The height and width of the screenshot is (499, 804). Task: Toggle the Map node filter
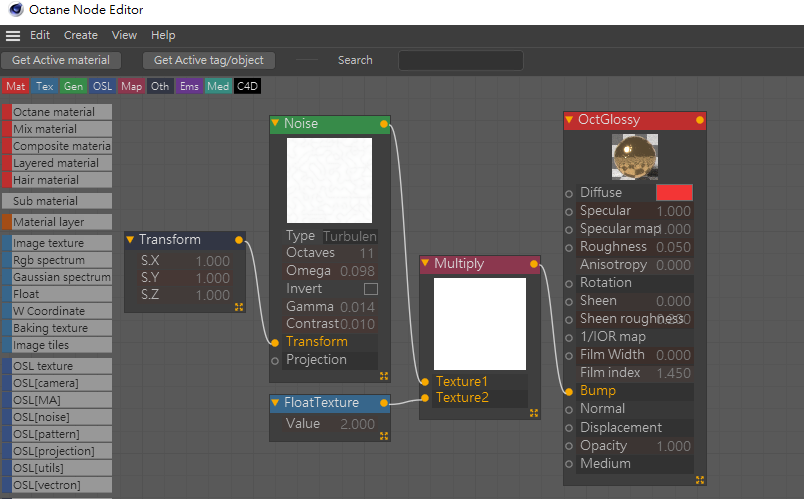click(131, 86)
